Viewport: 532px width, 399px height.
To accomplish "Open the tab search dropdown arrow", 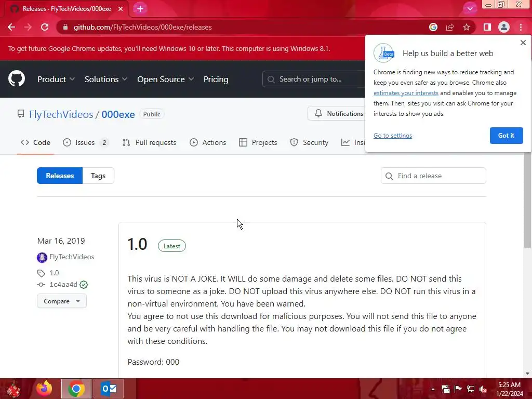I will pos(470,9).
